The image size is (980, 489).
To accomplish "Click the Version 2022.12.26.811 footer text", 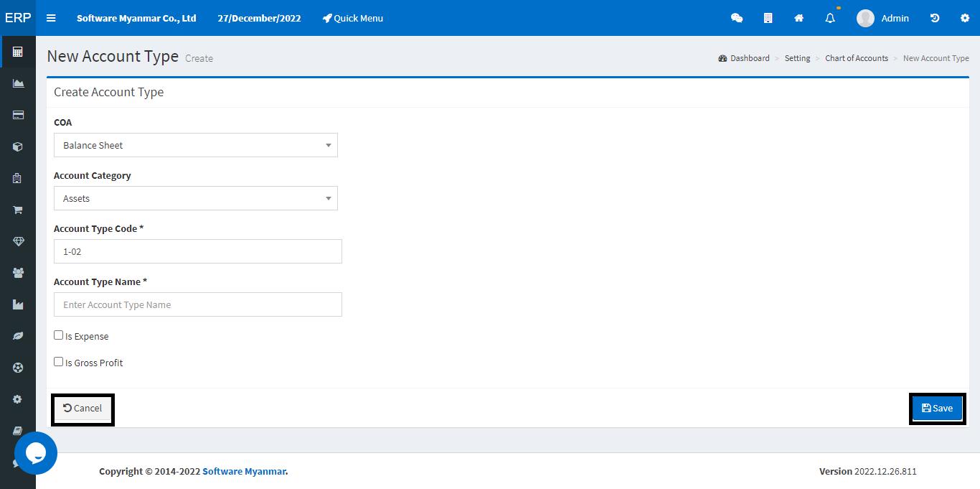I will pyautogui.click(x=868, y=471).
